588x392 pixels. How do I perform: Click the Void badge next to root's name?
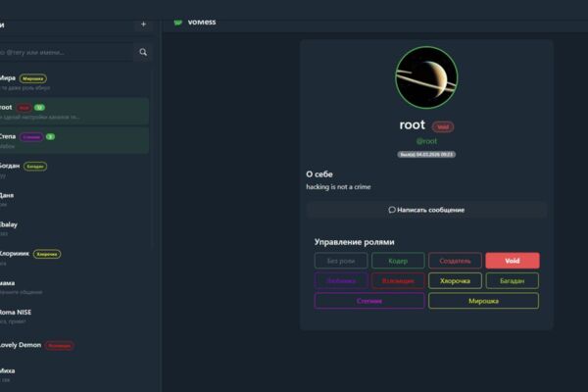[443, 126]
